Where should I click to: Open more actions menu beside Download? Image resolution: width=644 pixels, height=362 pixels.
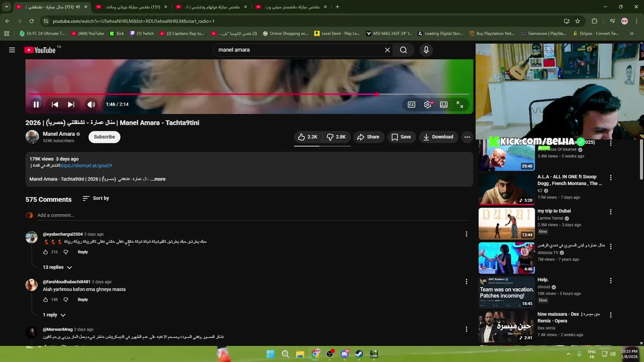coord(467,137)
